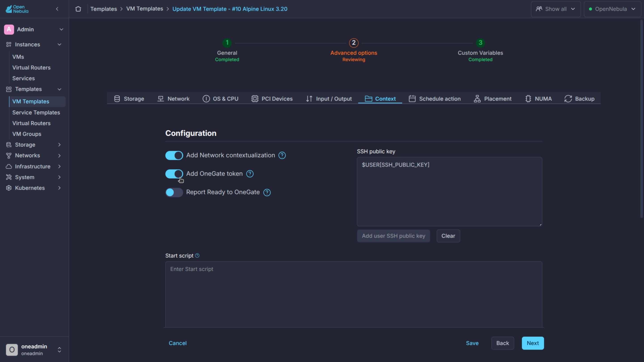Screen dimensions: 644x362
Task: Collapse the Templates section chevron
Action: tap(59, 89)
